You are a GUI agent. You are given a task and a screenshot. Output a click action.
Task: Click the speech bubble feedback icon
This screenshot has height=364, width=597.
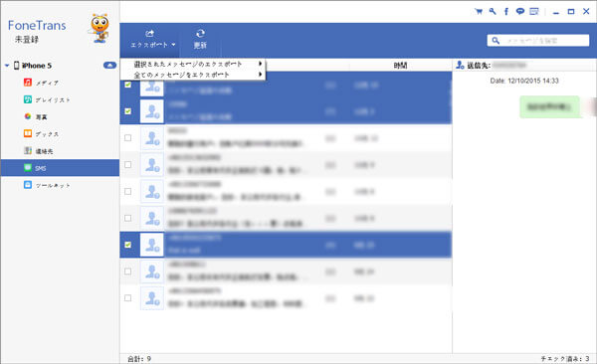point(520,11)
